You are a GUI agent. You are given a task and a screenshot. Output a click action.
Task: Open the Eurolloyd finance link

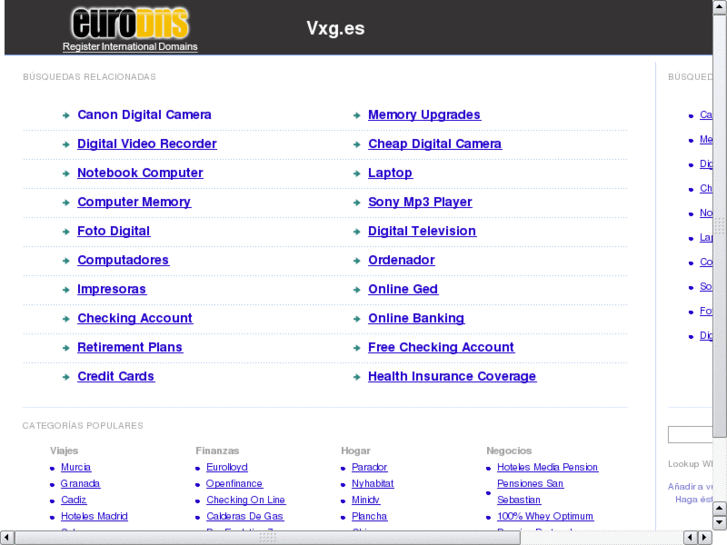[227, 468]
